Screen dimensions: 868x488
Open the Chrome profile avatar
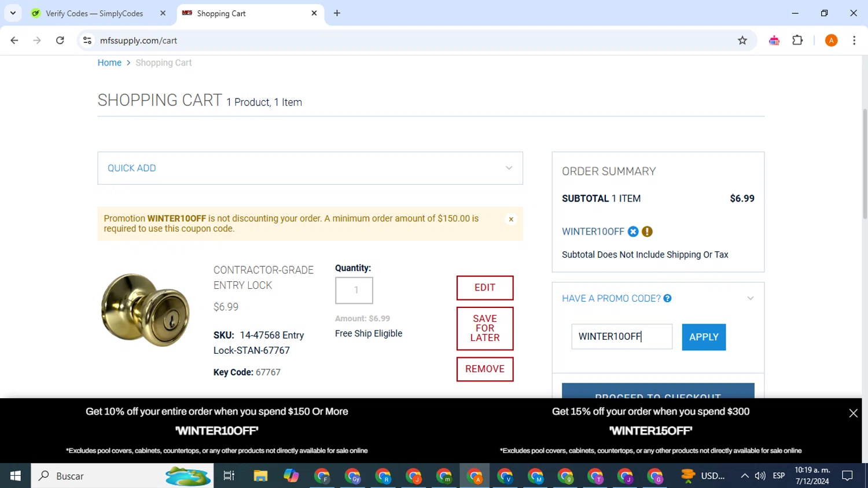831,41
